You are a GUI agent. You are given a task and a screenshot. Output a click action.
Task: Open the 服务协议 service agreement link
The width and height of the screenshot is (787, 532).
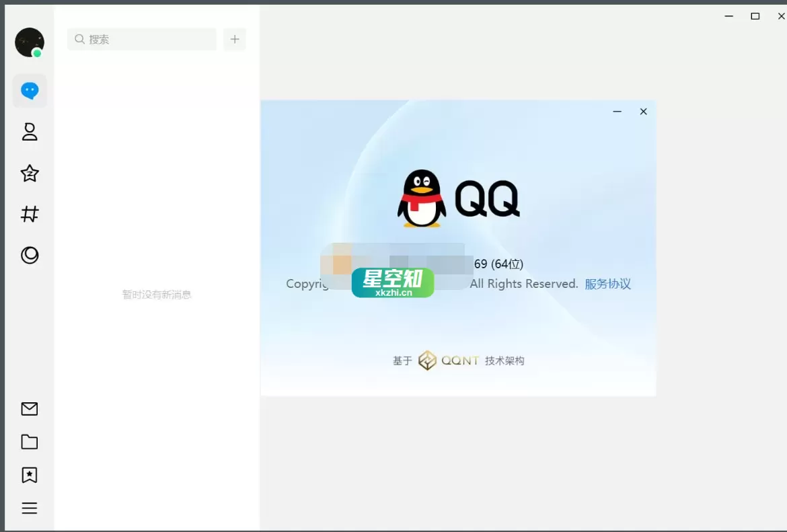[607, 283]
